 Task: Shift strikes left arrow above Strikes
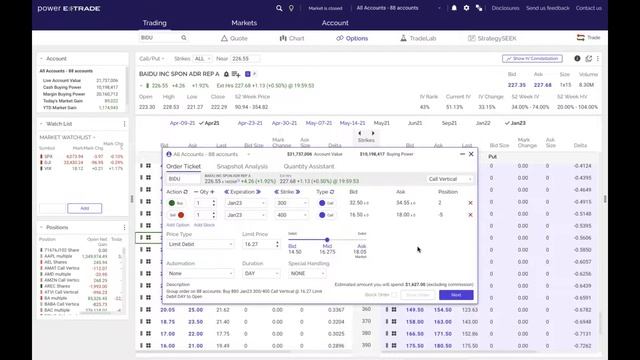(x=360, y=133)
